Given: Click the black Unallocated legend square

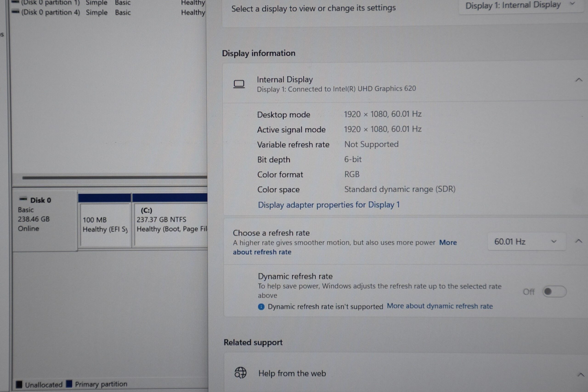Looking at the screenshot, I should 19,384.
